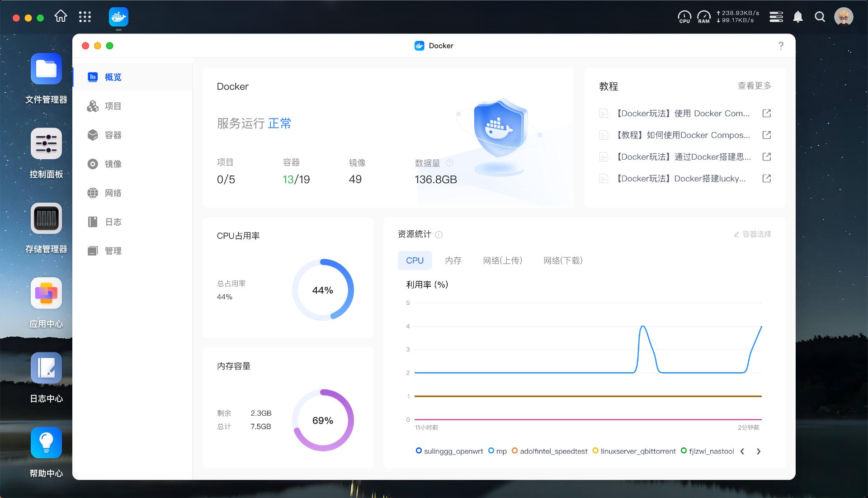The image size is (868, 498).
Task: Open external link for Docker搭建lucky... tutorial
Action: click(x=766, y=179)
